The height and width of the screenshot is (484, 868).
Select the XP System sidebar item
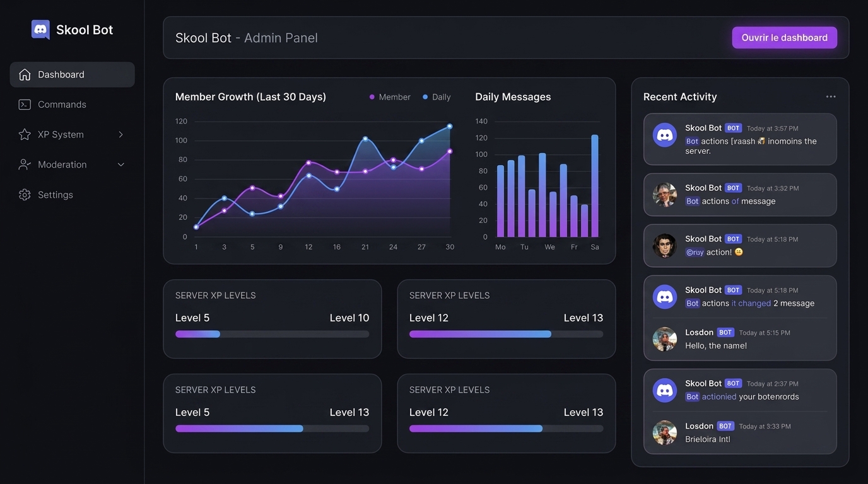tap(72, 134)
